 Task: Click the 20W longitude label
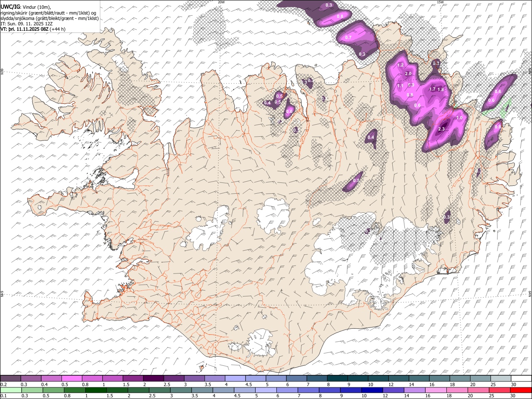(x=221, y=2)
